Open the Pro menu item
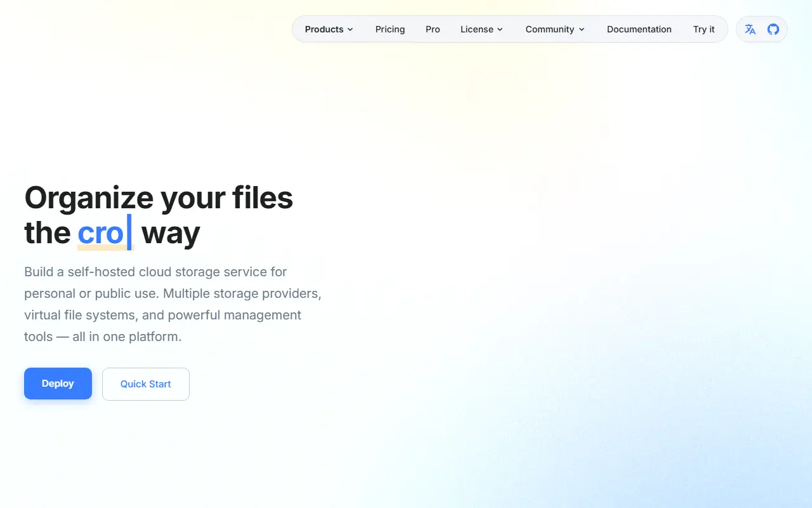The width and height of the screenshot is (812, 508). (x=433, y=29)
